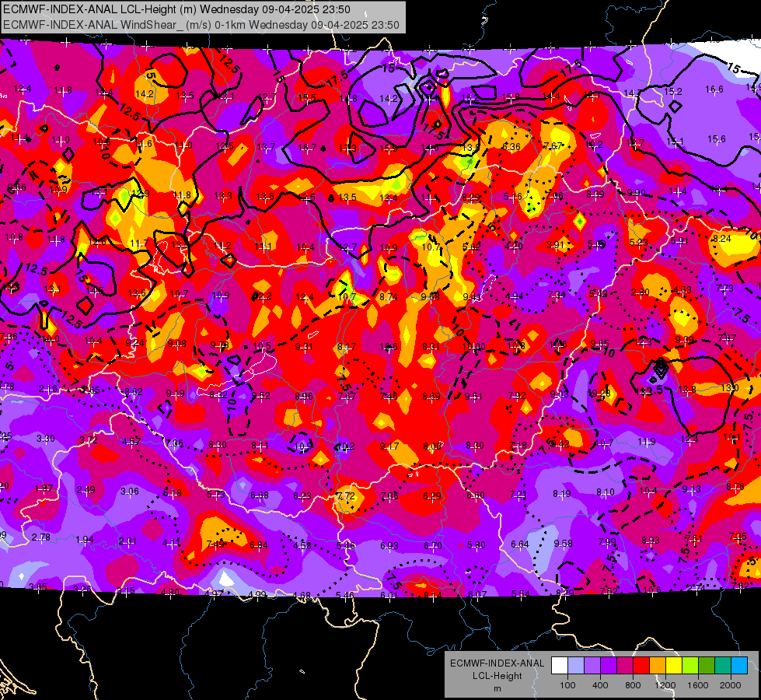Select the red legend color swatch
Image resolution: width=761 pixels, height=700 pixels.
[x=641, y=665]
